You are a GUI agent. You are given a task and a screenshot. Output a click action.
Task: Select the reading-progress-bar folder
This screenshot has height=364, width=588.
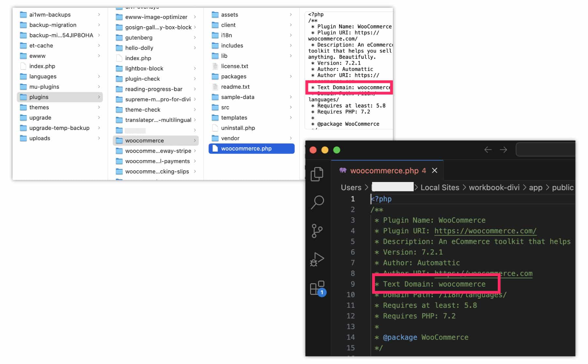coord(156,89)
